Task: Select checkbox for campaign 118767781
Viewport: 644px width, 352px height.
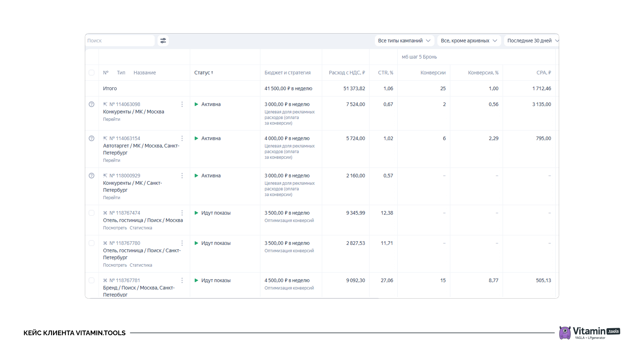Action: [x=92, y=280]
